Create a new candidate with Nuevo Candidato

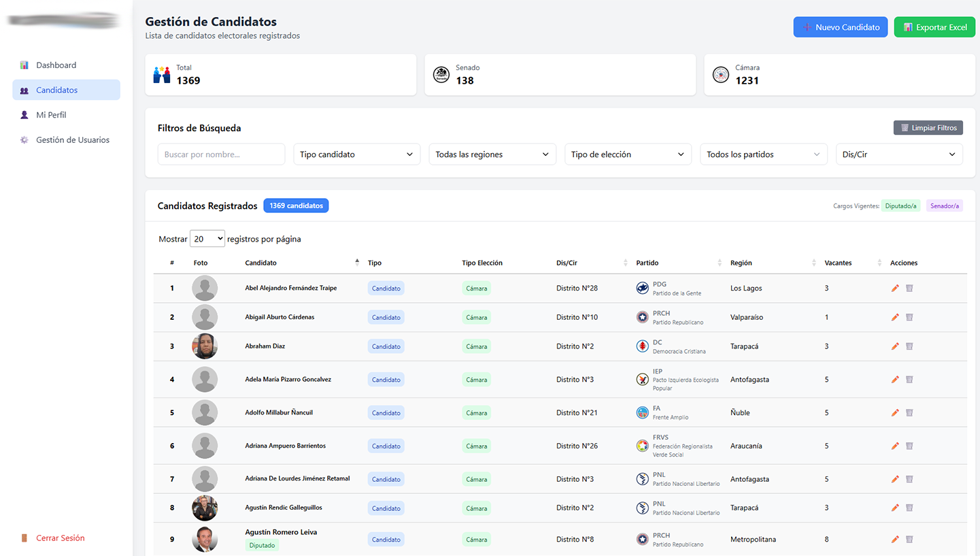click(841, 27)
